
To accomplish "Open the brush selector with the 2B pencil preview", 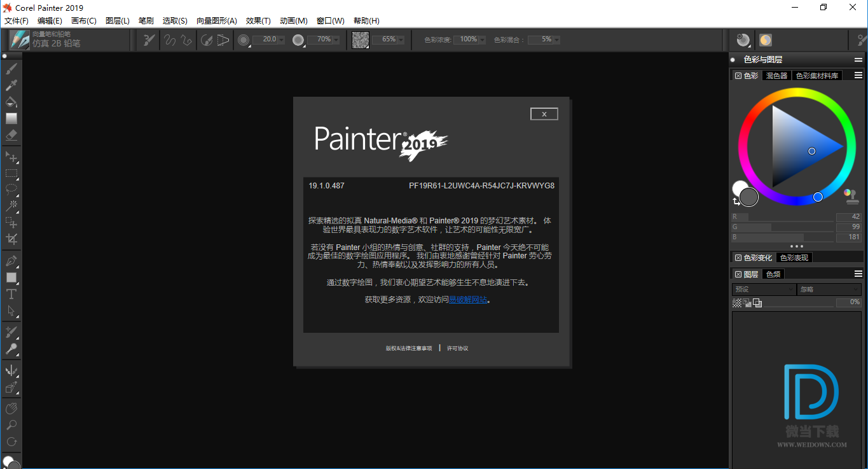I will point(20,40).
